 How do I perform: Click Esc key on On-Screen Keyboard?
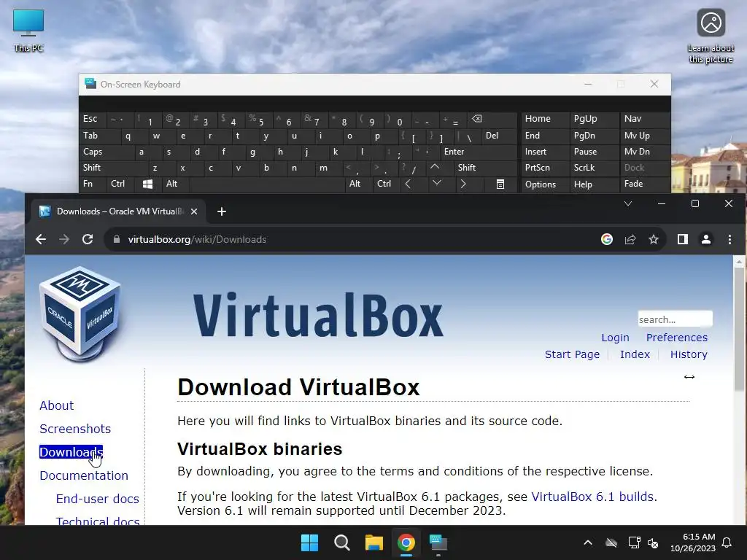pos(93,119)
